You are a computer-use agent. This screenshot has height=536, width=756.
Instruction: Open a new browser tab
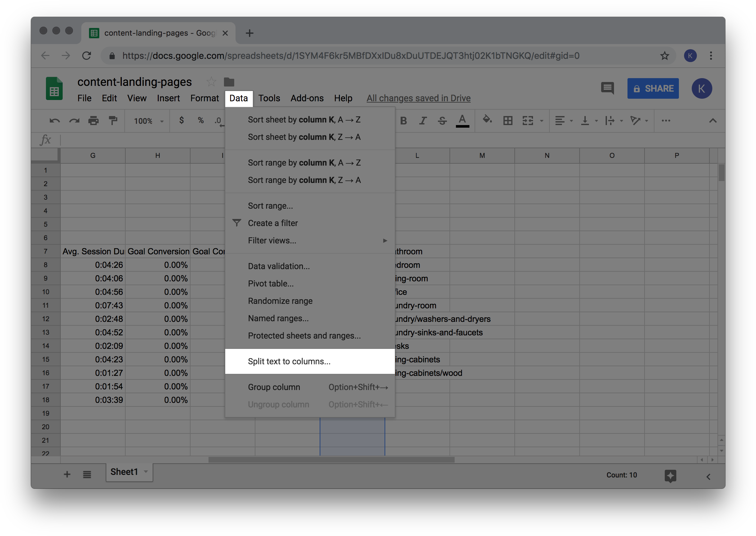(250, 33)
